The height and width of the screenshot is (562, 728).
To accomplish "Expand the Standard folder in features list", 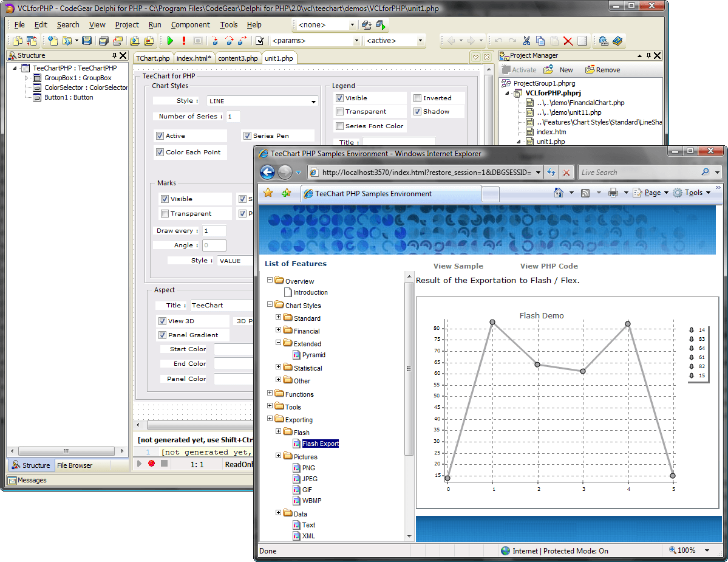I will pyautogui.click(x=278, y=317).
